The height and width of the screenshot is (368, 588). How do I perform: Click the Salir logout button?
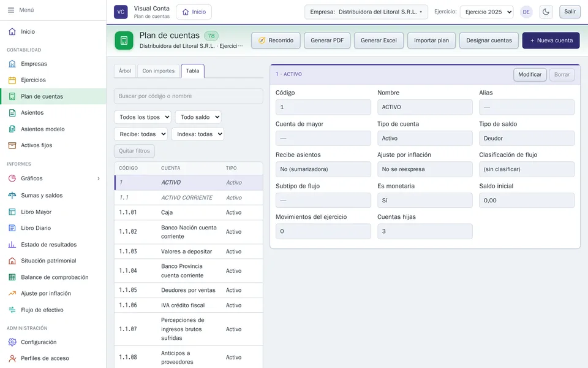(570, 12)
